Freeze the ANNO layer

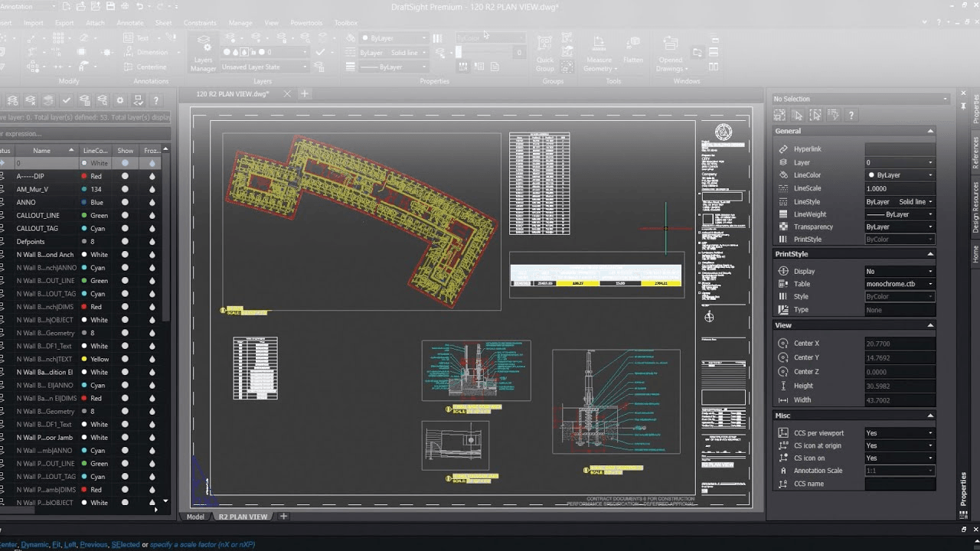154,202
